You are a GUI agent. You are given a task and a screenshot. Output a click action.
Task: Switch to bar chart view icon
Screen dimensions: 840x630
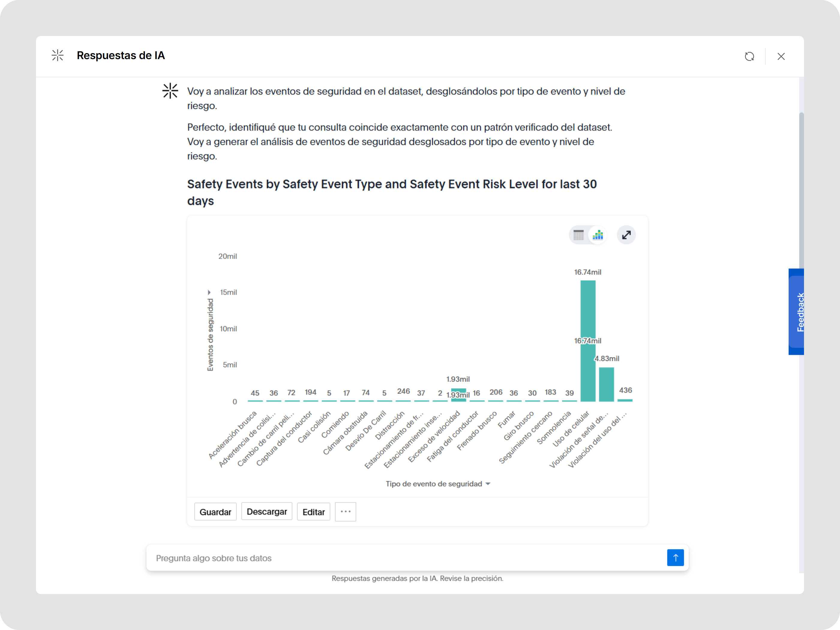[598, 235]
